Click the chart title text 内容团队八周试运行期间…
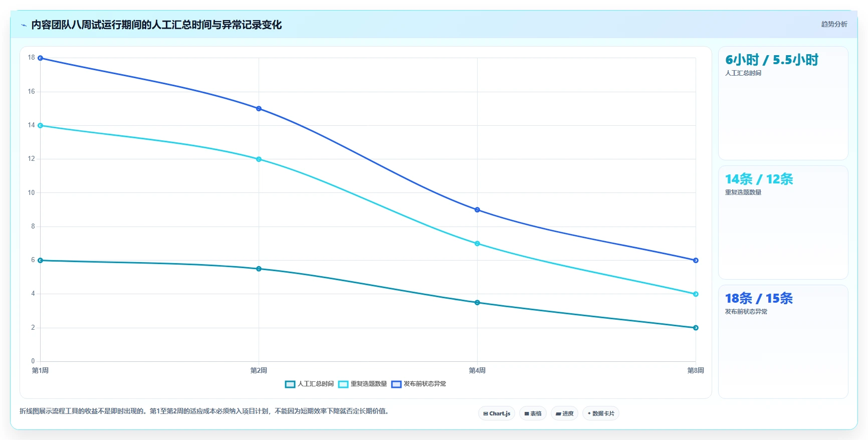The image size is (868, 440). coord(156,25)
